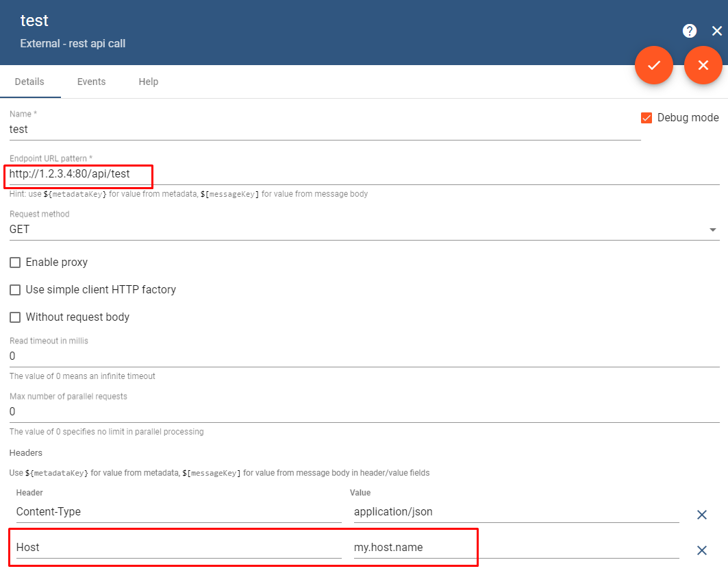Remove the Content-Type header row
The image size is (728, 573).
[701, 515]
